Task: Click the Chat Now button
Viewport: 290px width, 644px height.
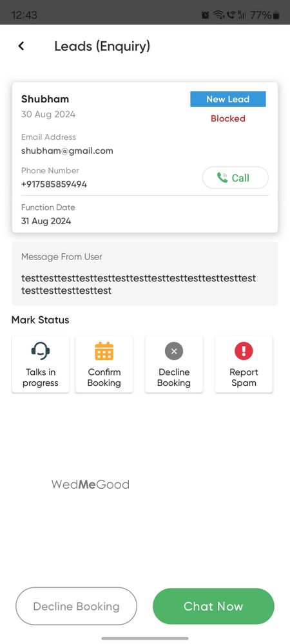Action: pyautogui.click(x=213, y=606)
